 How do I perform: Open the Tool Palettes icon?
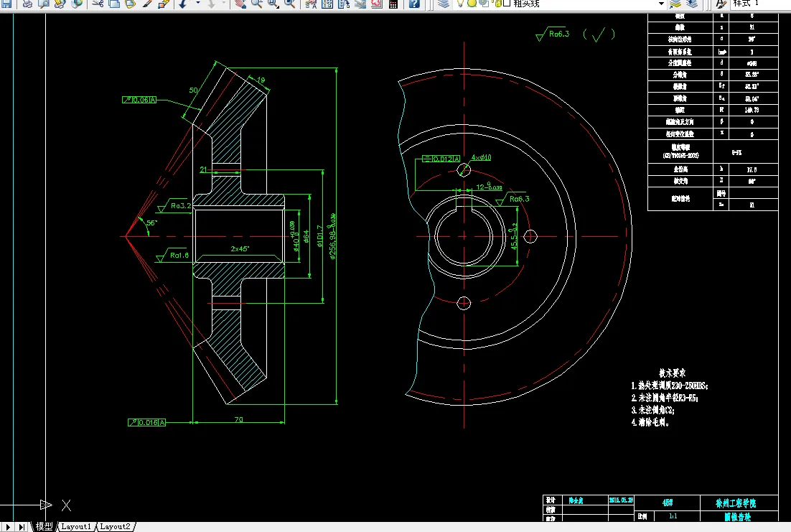click(x=344, y=4)
